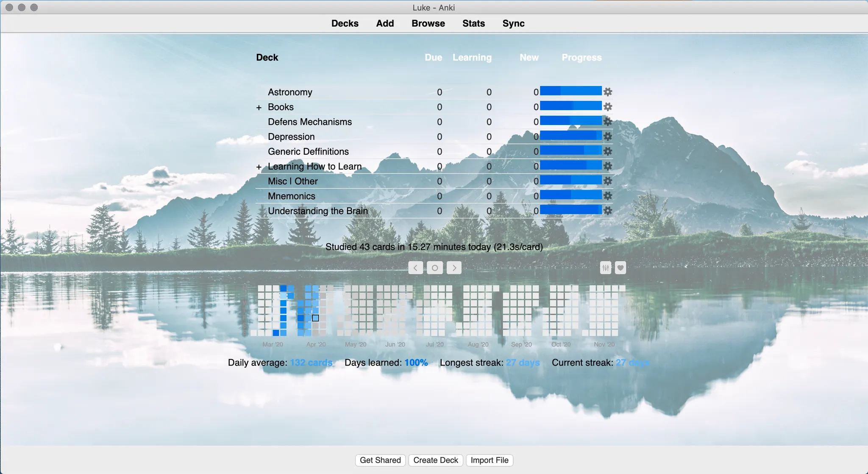Open the Defens Mechanisms deck
The image size is (868, 474).
pyautogui.click(x=310, y=122)
